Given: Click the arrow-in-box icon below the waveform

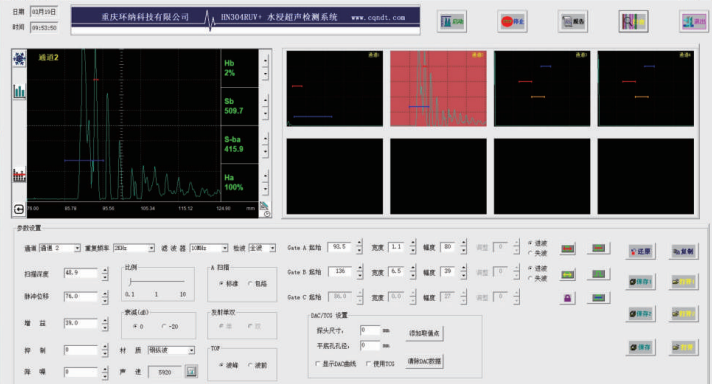Looking at the screenshot, I should [x=19, y=209].
